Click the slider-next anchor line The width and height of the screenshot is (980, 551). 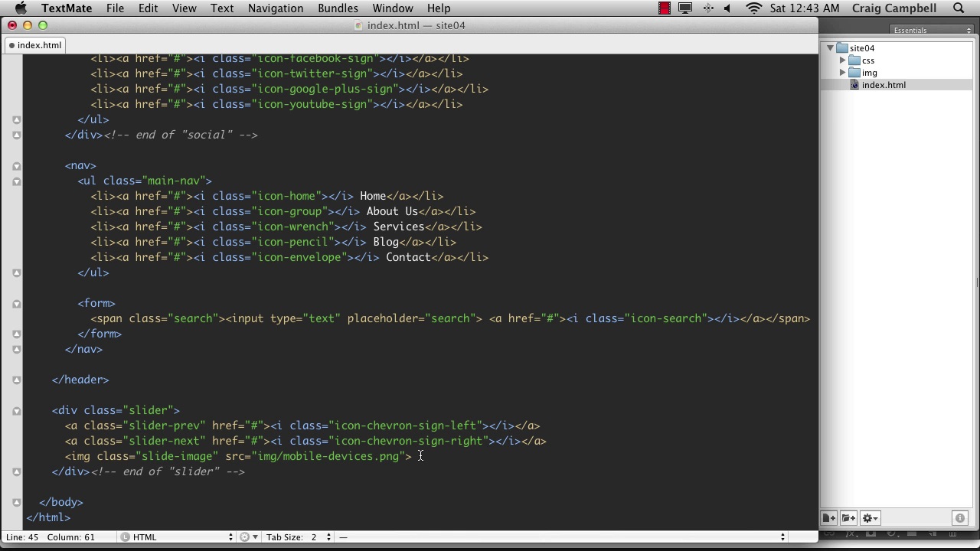(305, 441)
